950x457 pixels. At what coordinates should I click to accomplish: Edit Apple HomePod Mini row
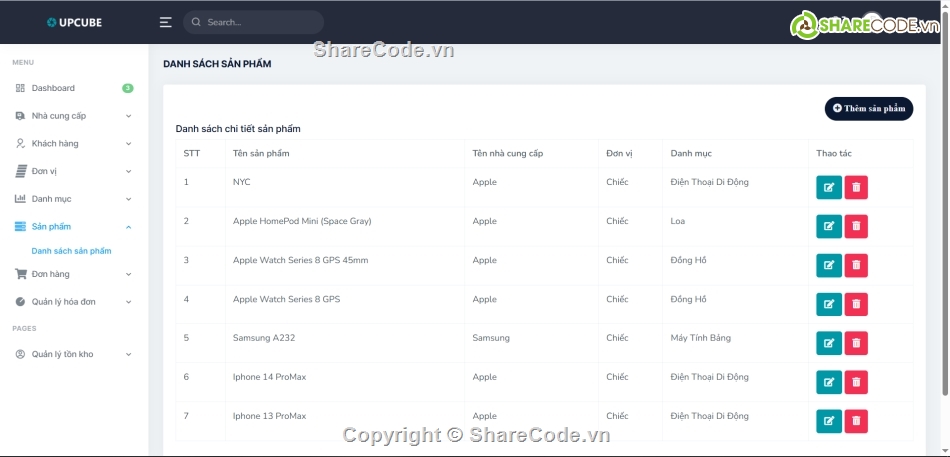point(829,226)
